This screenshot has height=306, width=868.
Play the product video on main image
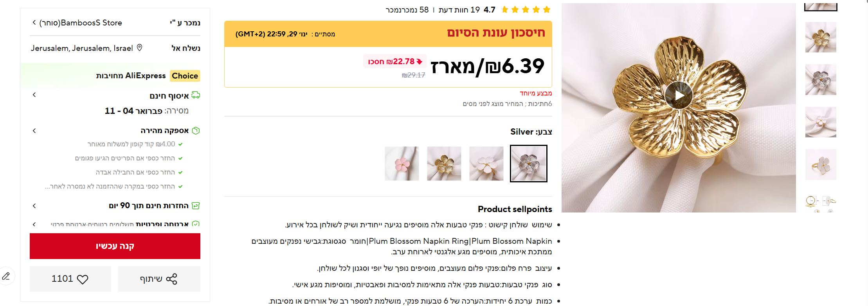(x=679, y=95)
